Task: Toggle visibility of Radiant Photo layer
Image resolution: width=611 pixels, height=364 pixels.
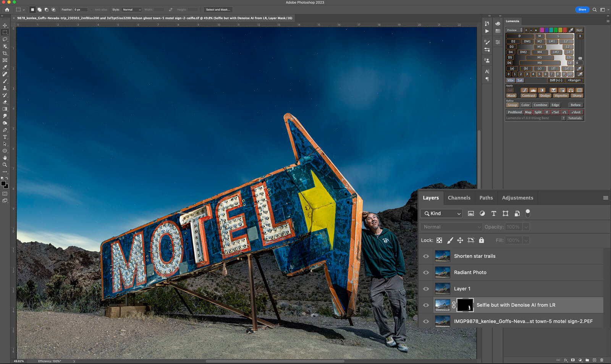Action: (426, 273)
